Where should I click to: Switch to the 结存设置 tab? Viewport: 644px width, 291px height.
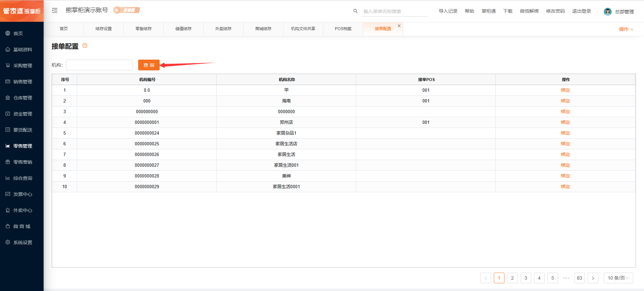pyautogui.click(x=104, y=29)
